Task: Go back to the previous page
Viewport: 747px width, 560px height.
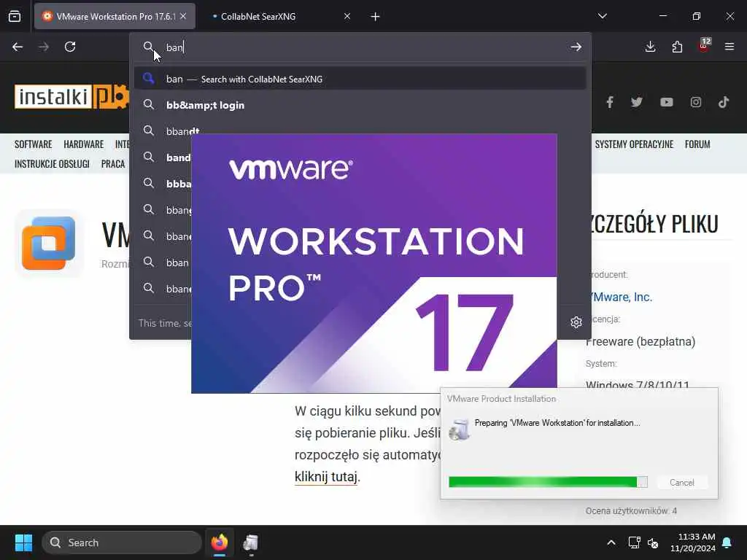Action: coord(18,47)
